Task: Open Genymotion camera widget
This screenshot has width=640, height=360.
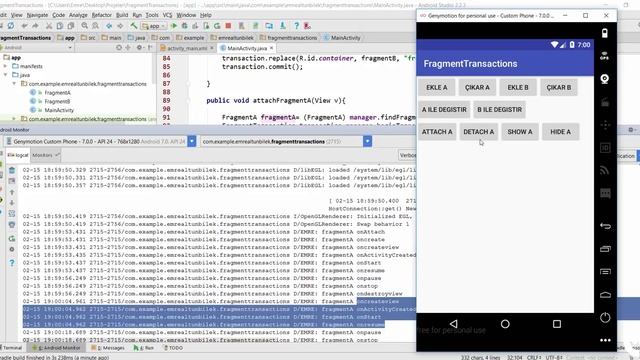Action: point(605,79)
